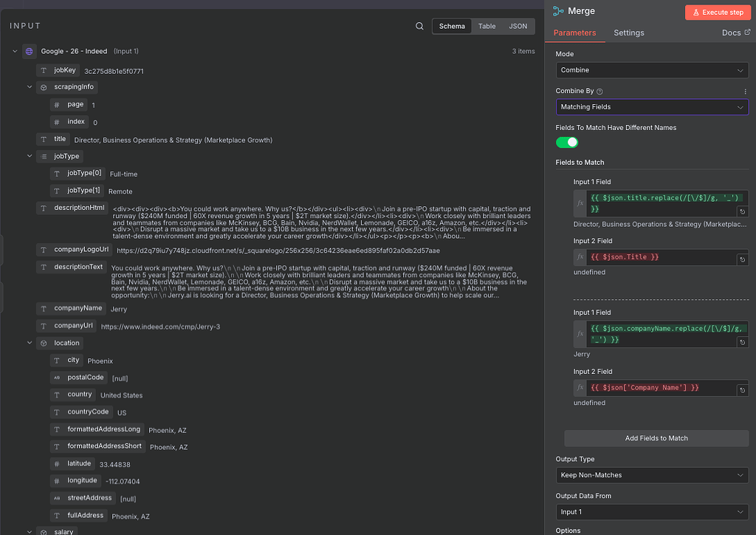Switch input view to JSON
Image resolution: width=756 pixels, height=535 pixels.
pos(518,26)
